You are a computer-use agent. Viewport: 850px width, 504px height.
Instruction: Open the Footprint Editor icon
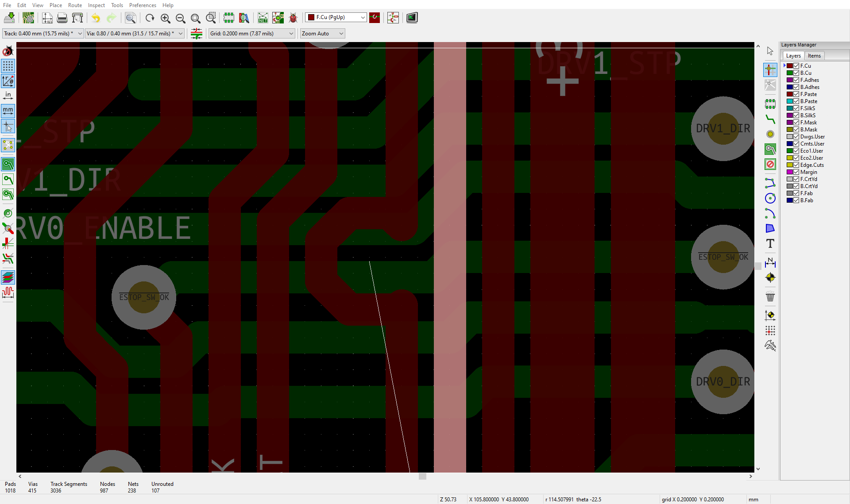[228, 18]
